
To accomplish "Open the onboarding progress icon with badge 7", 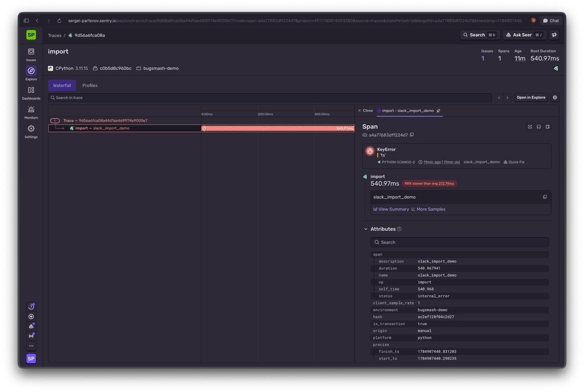I will click(31, 307).
